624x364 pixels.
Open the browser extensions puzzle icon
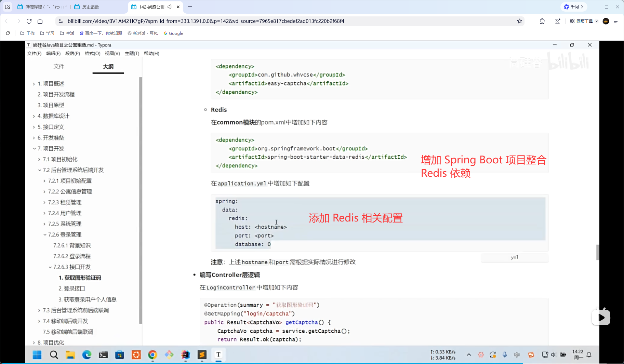click(542, 21)
